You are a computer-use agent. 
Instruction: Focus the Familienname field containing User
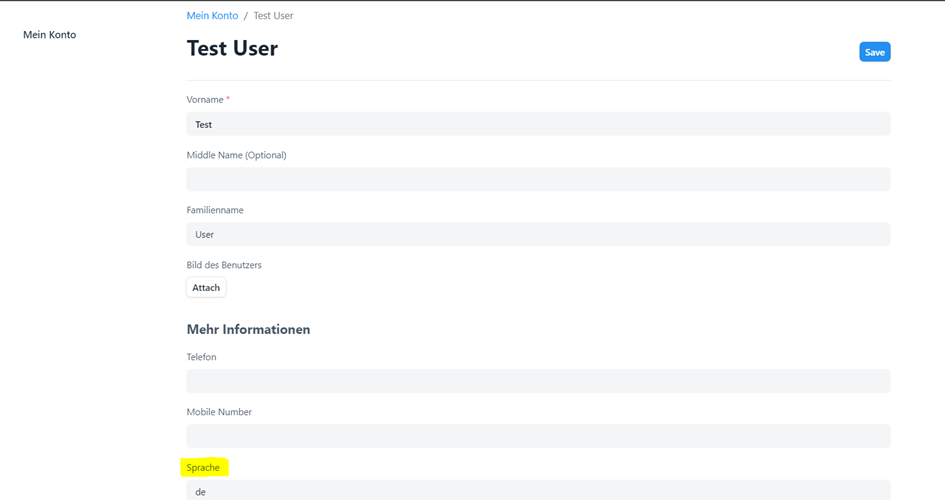[538, 234]
